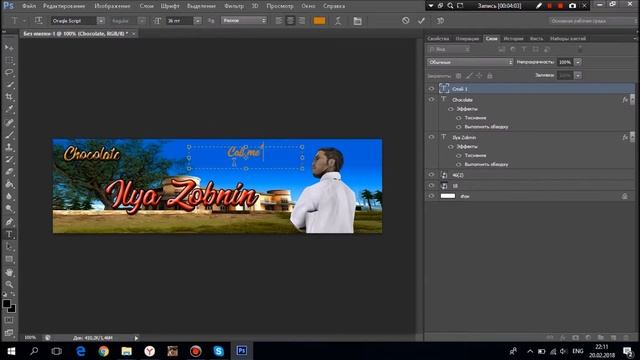This screenshot has width=640, height=360.
Task: Open the layer blending mode dropdown
Action: coord(470,62)
